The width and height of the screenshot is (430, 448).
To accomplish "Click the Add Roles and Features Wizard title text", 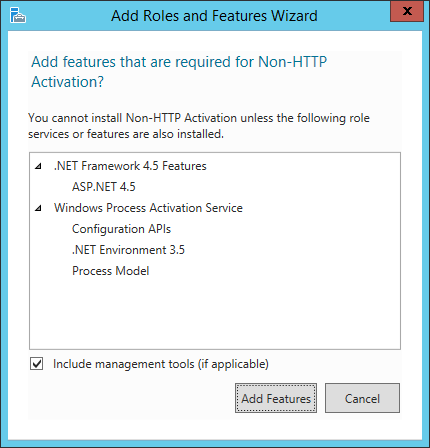I will point(214,16).
